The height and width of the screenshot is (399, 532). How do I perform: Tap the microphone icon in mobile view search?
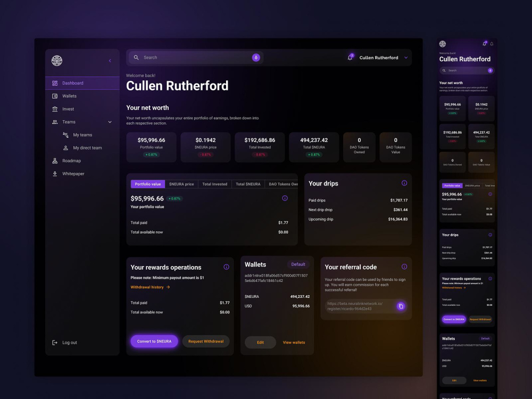490,71
